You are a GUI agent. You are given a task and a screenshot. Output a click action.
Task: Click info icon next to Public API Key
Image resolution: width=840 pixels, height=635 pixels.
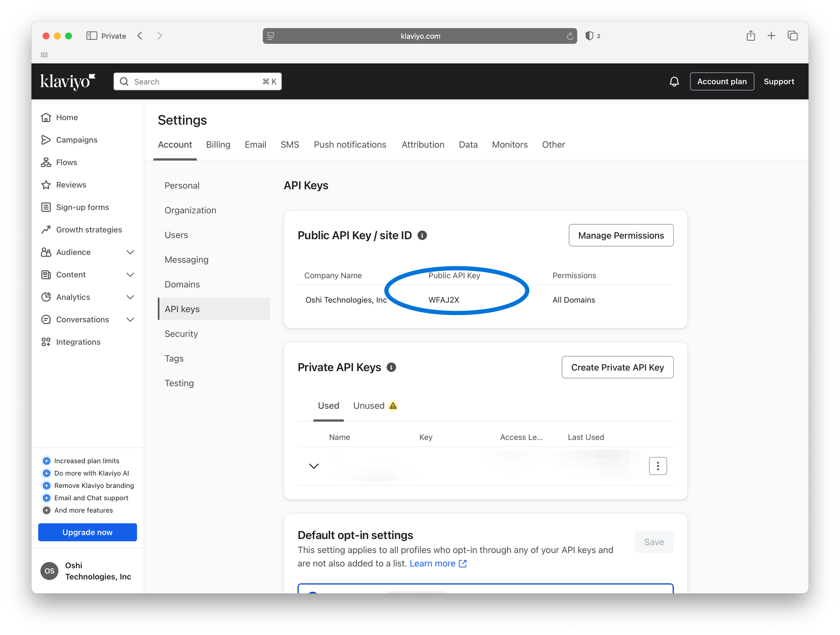point(422,235)
